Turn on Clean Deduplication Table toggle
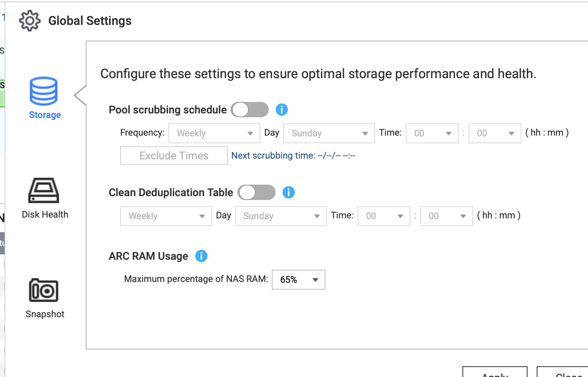Image resolution: width=588 pixels, height=377 pixels. click(x=256, y=192)
